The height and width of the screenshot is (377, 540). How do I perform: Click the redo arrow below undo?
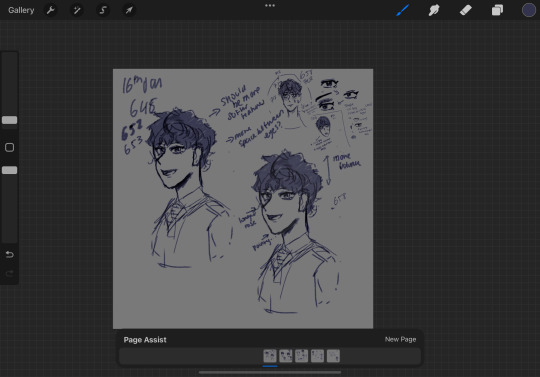coord(9,273)
